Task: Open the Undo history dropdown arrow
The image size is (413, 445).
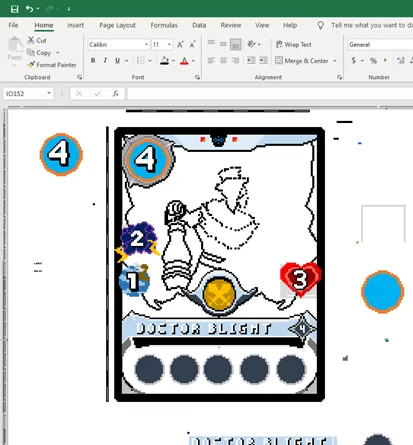Action: 38,9
